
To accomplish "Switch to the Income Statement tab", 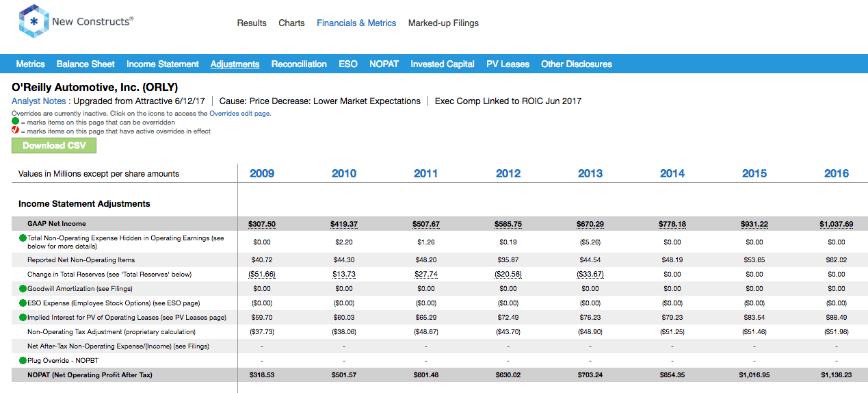I will (163, 64).
